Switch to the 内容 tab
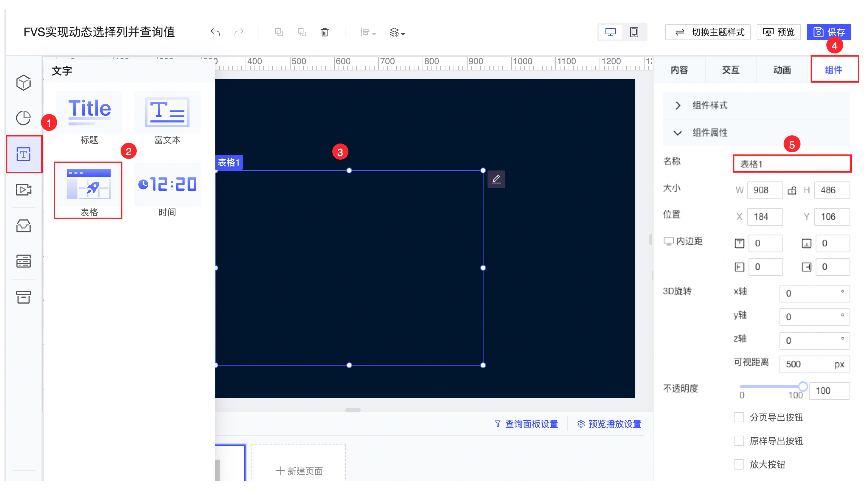Viewport: 868px width, 495px height. (x=679, y=70)
